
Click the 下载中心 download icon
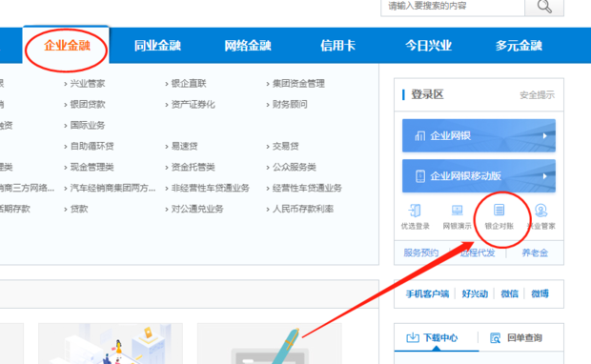413,337
